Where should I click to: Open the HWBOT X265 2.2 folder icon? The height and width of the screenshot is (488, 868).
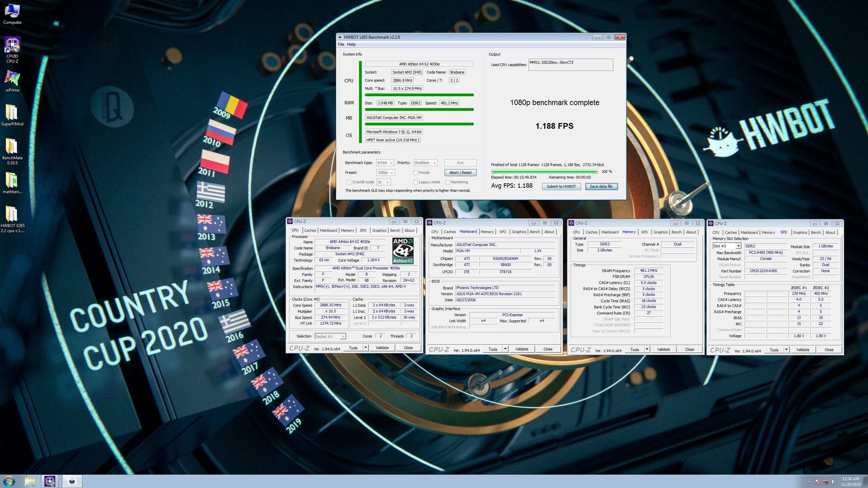click(x=13, y=219)
